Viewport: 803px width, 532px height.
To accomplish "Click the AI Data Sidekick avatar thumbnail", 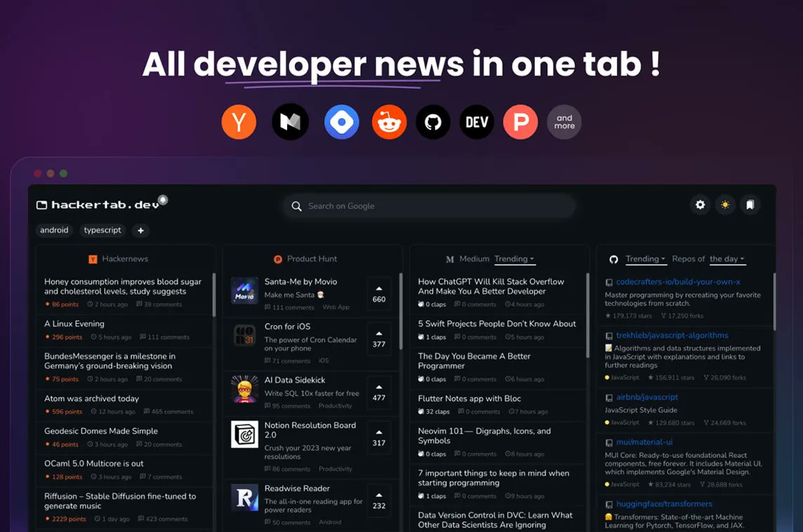I will pos(245,389).
